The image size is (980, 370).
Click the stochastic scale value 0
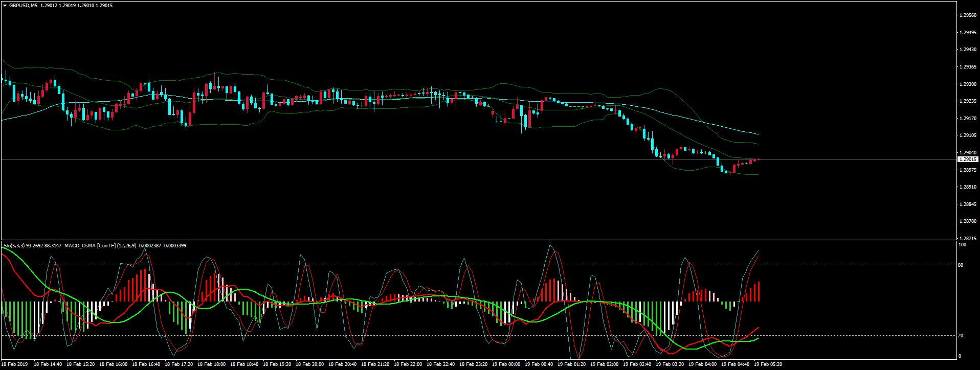(960, 356)
